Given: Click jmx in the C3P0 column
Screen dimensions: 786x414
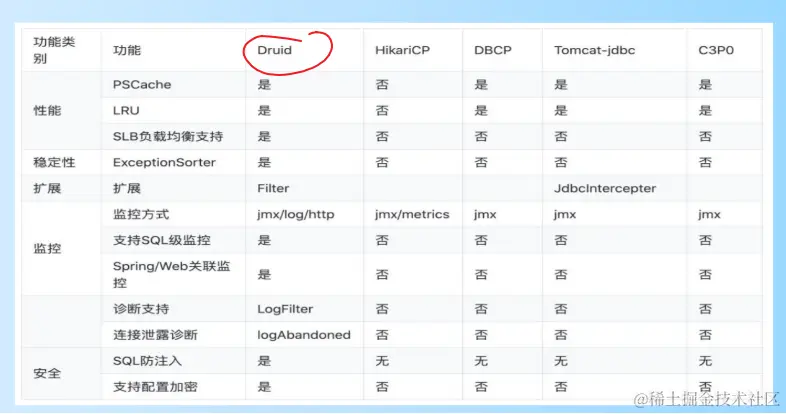Looking at the screenshot, I should pyautogui.click(x=709, y=215).
